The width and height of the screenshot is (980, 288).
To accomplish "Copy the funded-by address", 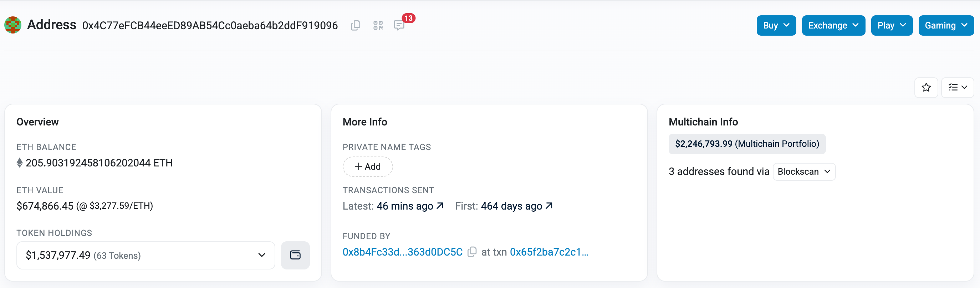I will [472, 252].
